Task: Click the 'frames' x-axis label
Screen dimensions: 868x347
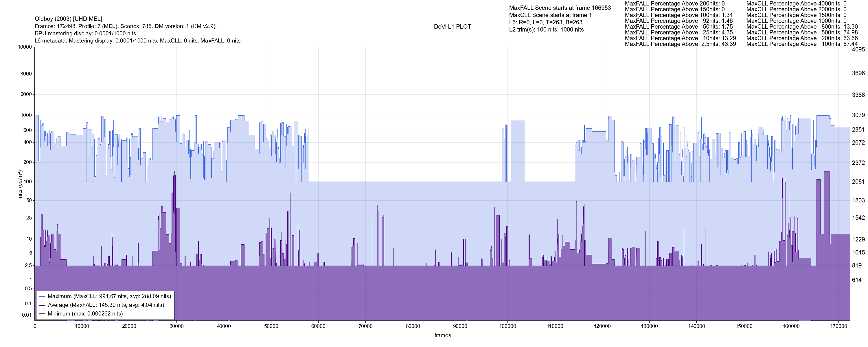Action: 442,335
